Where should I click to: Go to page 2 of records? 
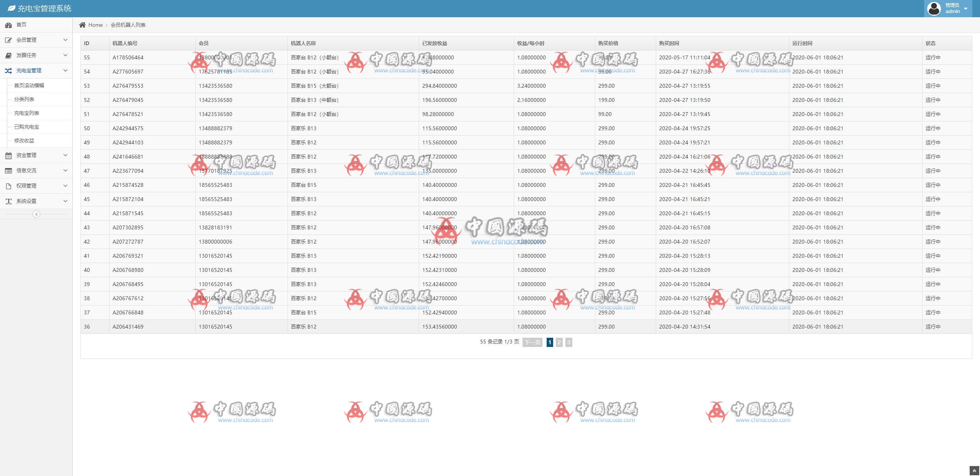point(559,342)
